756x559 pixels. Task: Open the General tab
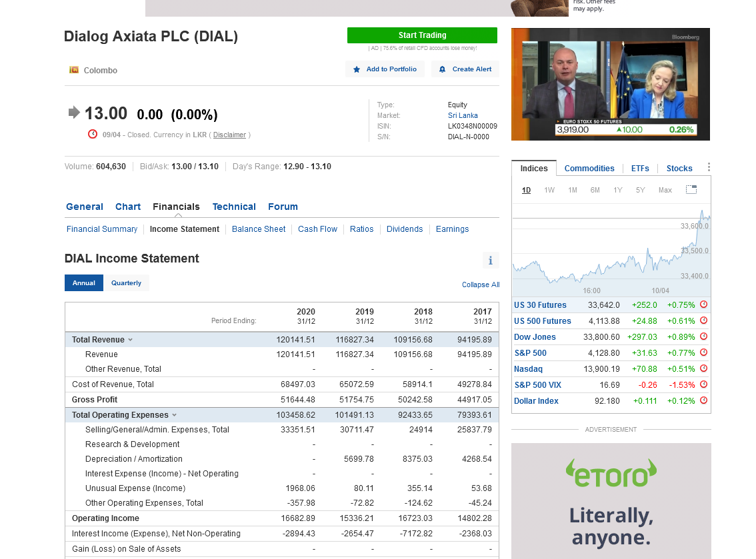[85, 207]
